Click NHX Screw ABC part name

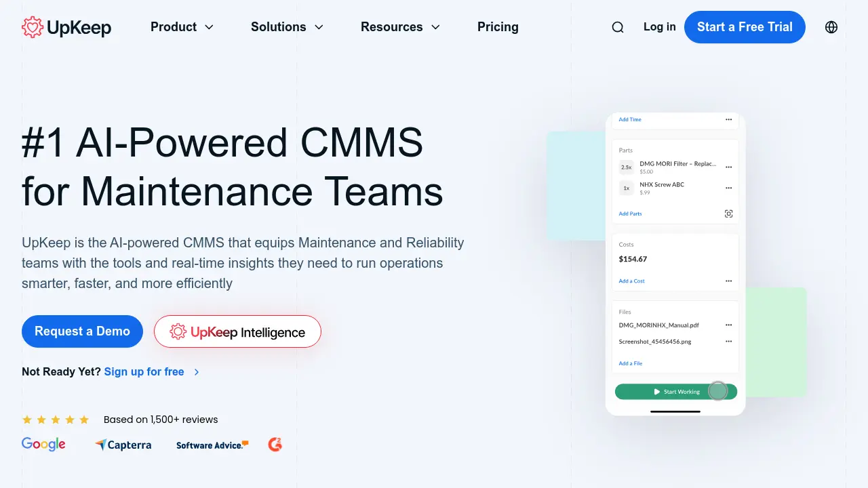(x=662, y=184)
